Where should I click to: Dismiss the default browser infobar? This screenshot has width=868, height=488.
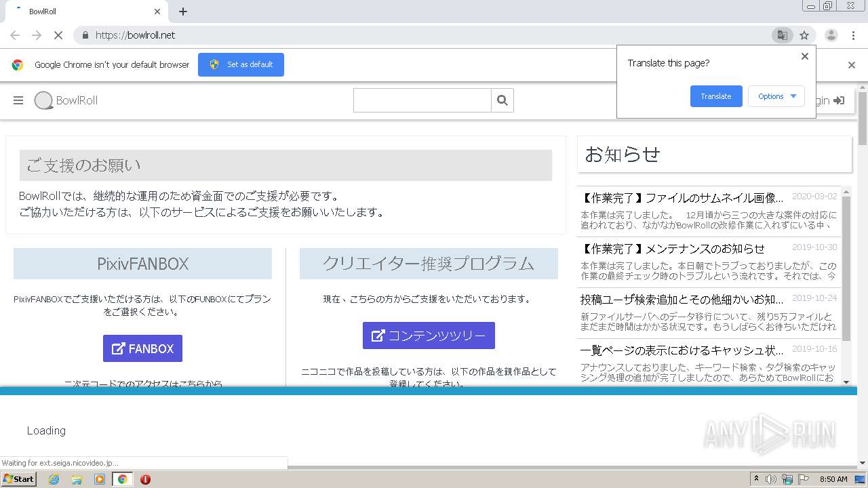click(x=852, y=65)
